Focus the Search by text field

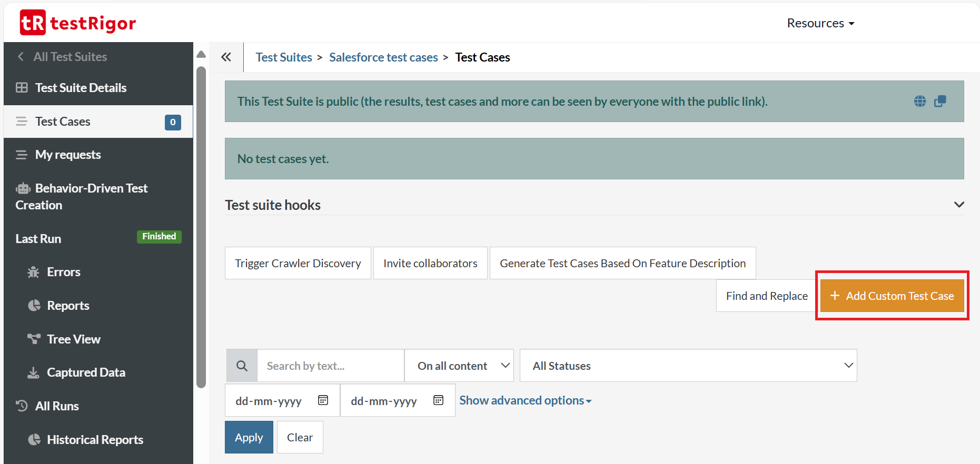coord(330,366)
